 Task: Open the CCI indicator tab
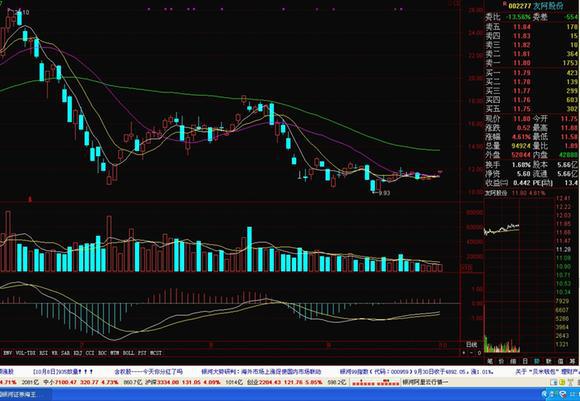(90, 353)
